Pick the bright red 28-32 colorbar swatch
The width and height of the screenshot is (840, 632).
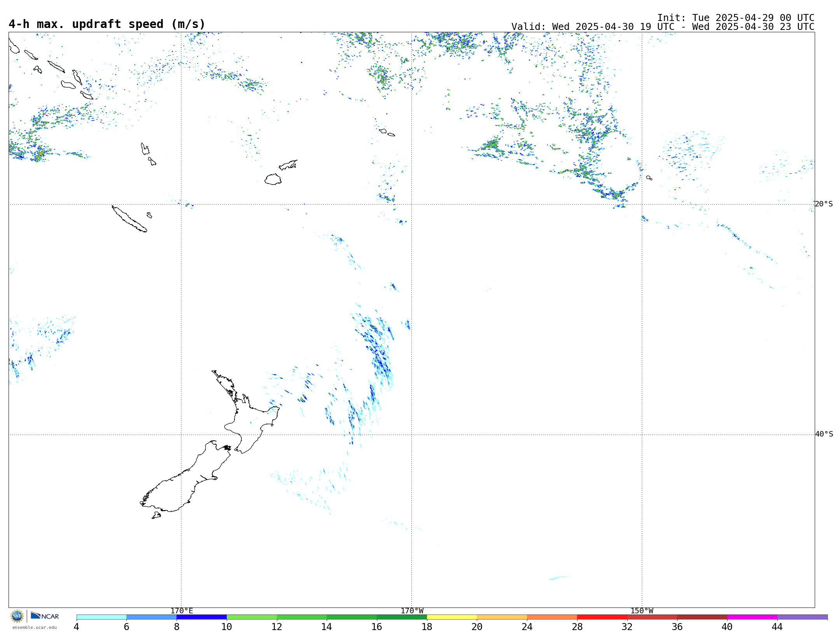[602, 617]
